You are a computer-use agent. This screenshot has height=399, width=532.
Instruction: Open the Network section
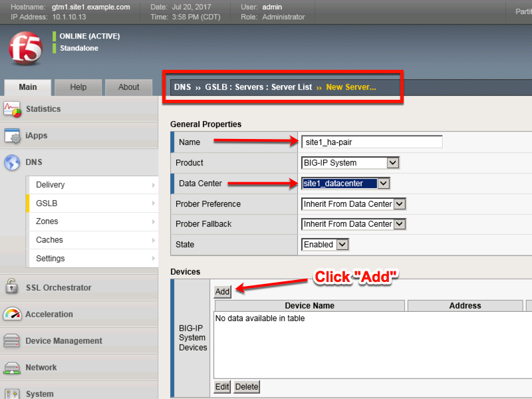click(x=78, y=368)
